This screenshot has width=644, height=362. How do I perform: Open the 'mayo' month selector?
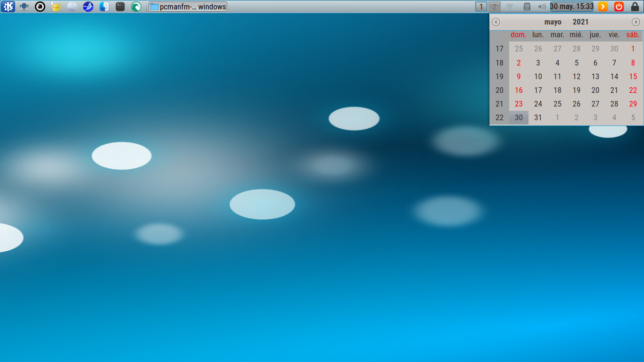pos(553,22)
